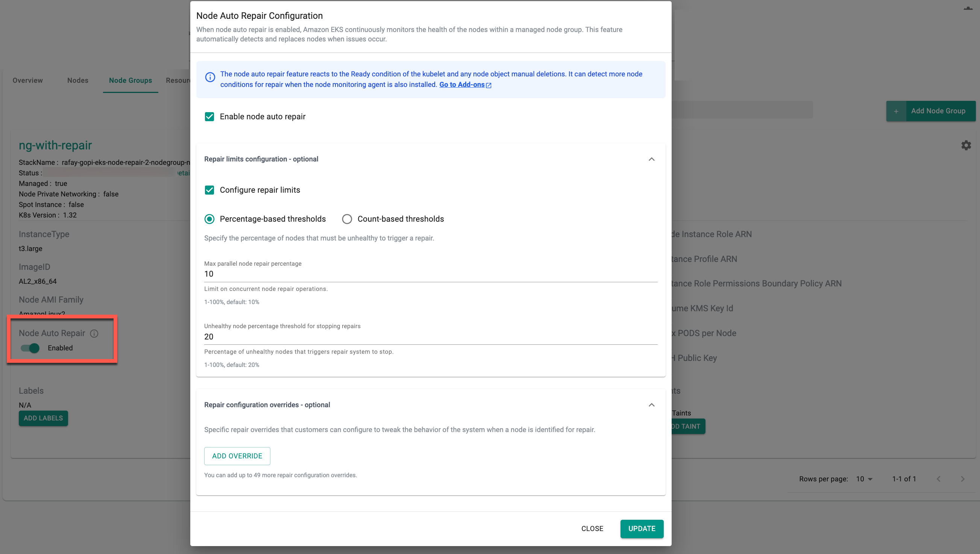Open the Rows per page dropdown

pos(864,479)
